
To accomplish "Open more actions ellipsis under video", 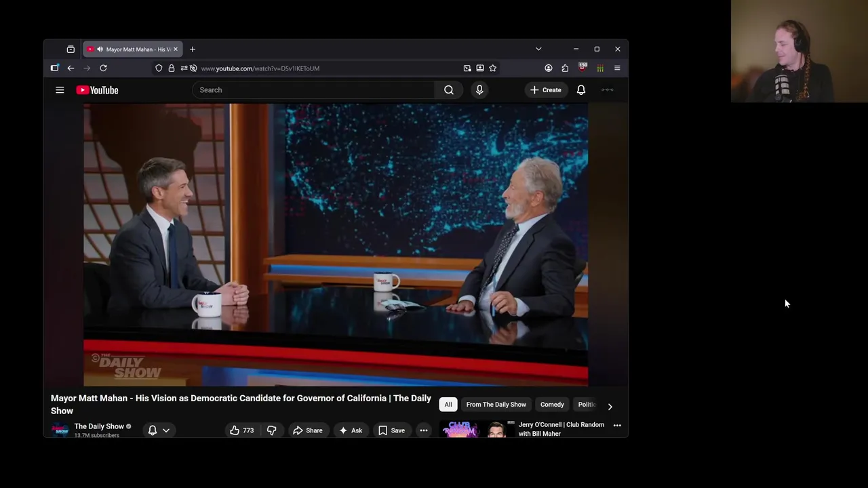I will click(x=423, y=430).
